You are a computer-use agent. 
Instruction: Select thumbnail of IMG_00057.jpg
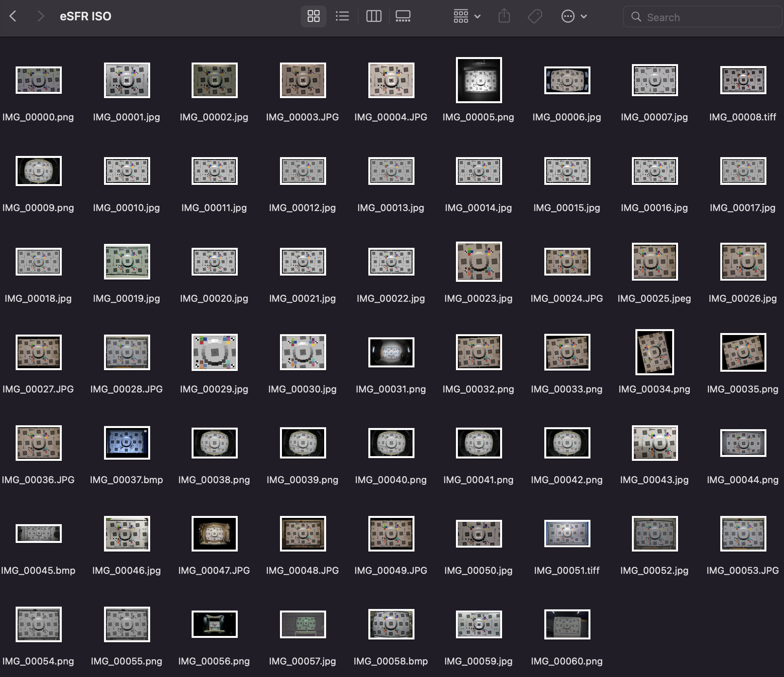click(x=303, y=624)
